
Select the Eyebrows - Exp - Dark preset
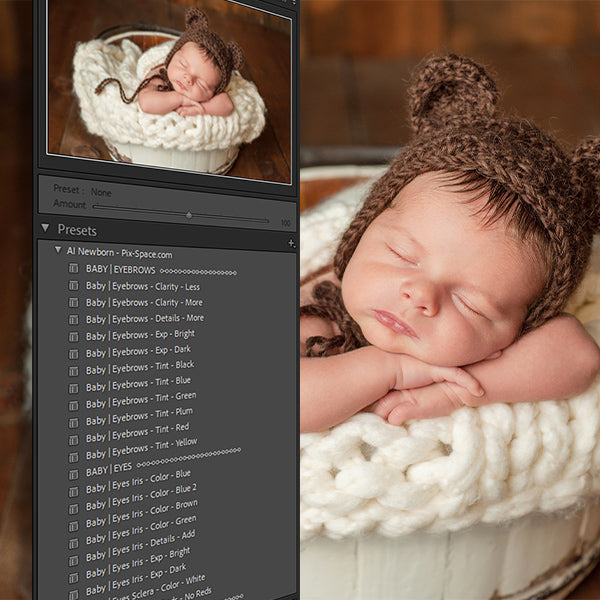click(x=140, y=349)
